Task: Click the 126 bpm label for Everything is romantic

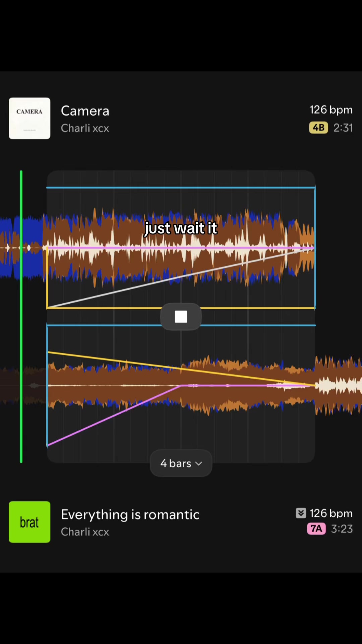Action: (x=331, y=513)
